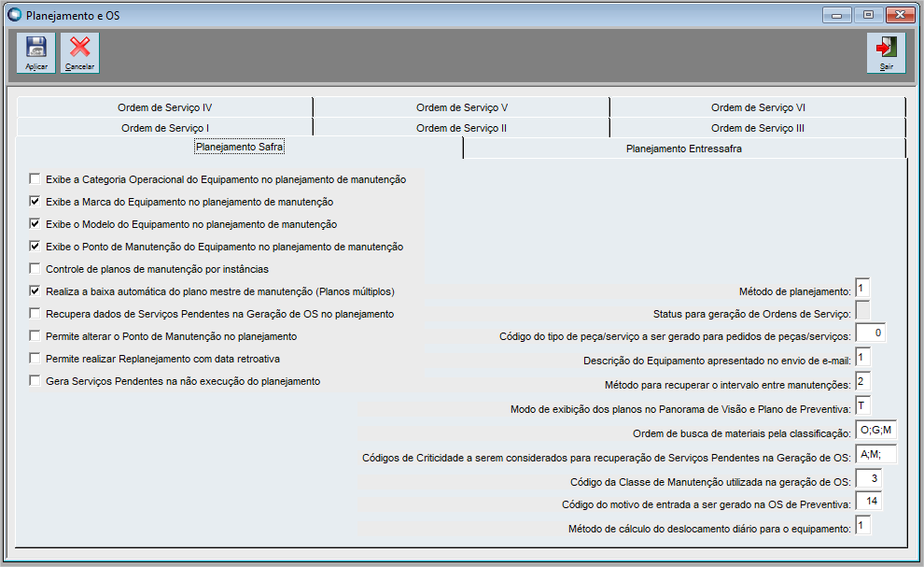Uncheck Exibe a Marca do Equipamento
Image resolution: width=924 pixels, height=567 pixels.
click(35, 201)
